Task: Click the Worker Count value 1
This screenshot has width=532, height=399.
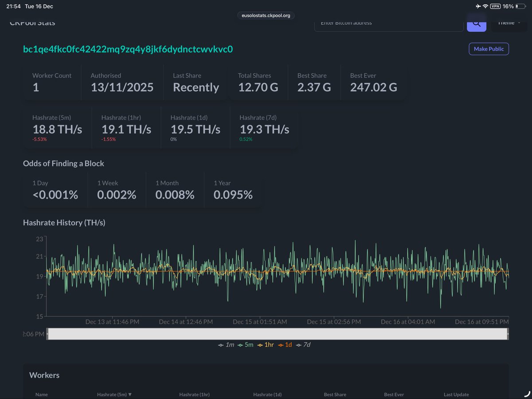Action: (36, 88)
